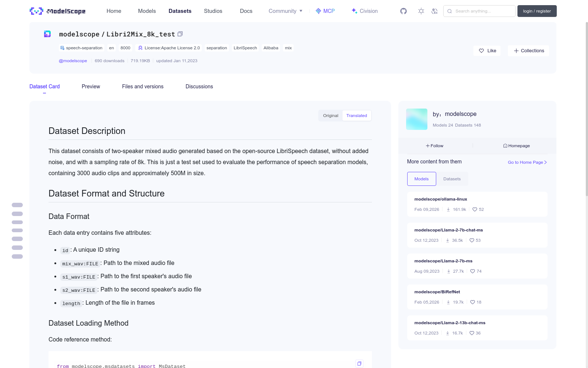Viewport: 588px width, 368px height.
Task: Switch description to Original language
Action: (x=331, y=116)
